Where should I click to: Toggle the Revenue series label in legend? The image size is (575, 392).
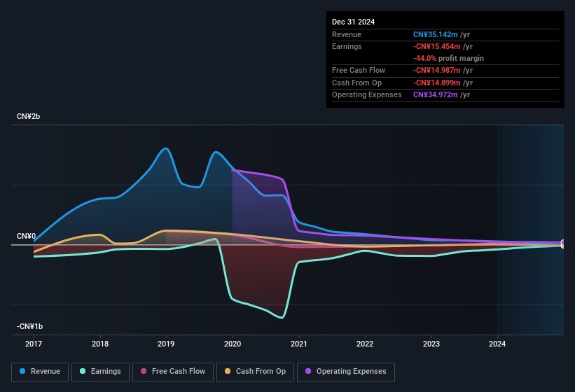pos(46,372)
